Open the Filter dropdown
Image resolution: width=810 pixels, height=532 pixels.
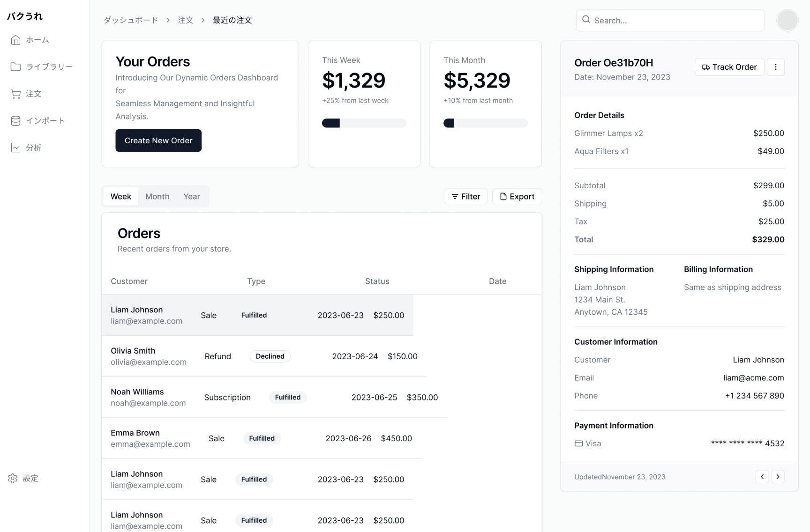point(465,197)
